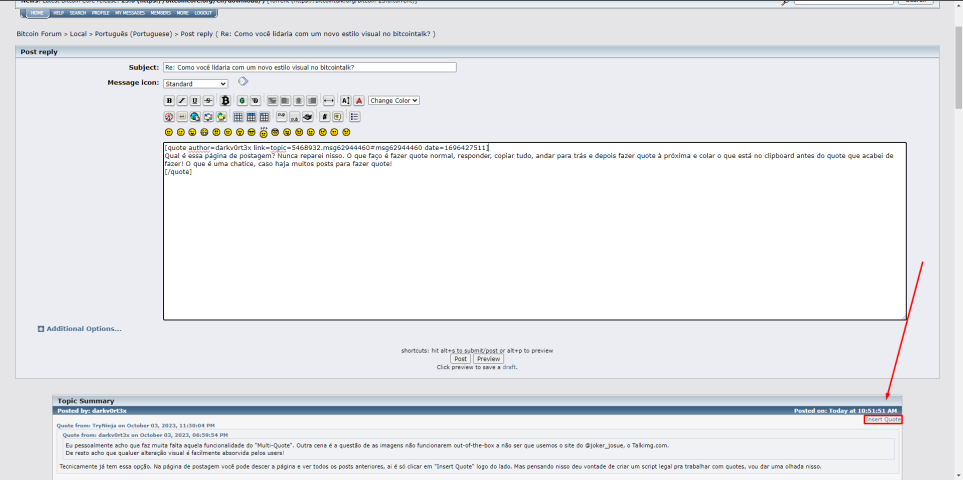Submit the reply with Post button
This screenshot has height=480, width=963.
461,359
